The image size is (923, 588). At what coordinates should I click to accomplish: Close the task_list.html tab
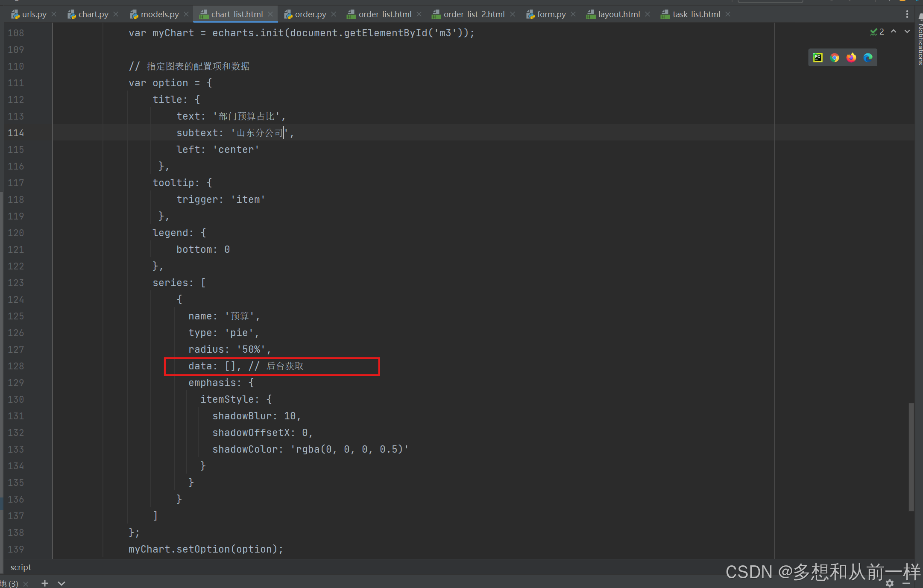point(728,15)
